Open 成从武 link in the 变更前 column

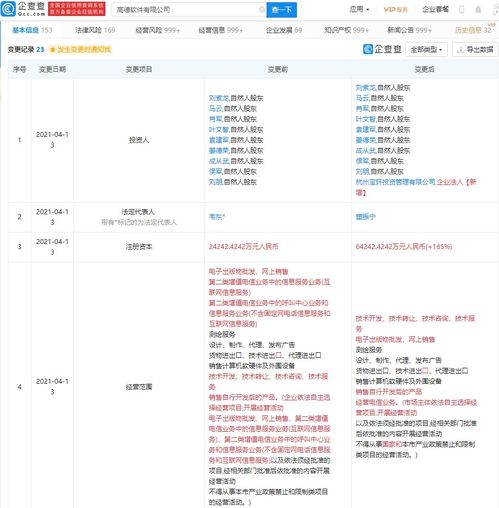219,161
